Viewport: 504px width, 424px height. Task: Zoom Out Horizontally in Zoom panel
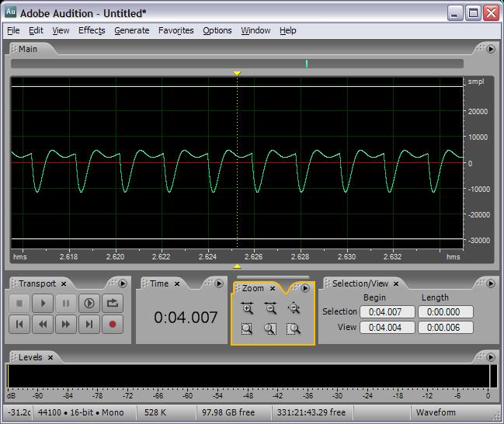coord(270,308)
